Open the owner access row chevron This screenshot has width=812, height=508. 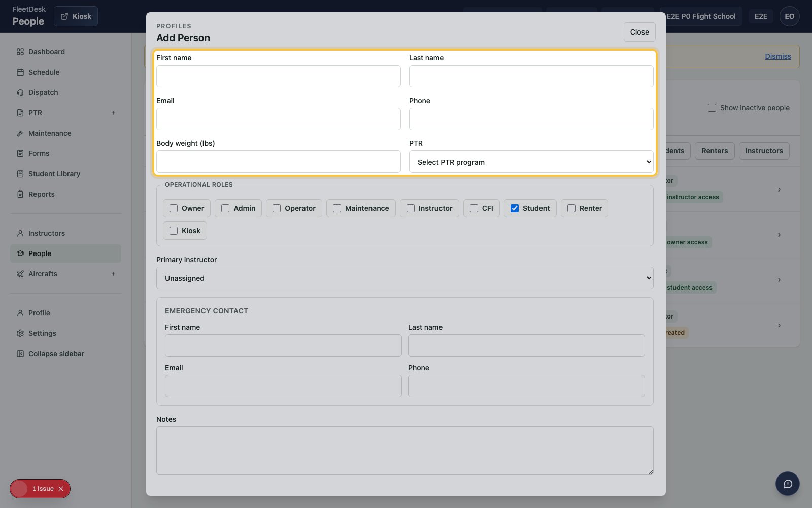[779, 235]
